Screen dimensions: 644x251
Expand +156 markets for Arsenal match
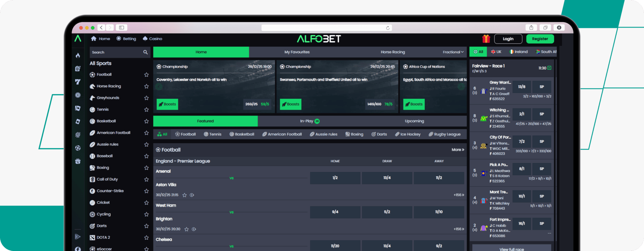coord(459,195)
